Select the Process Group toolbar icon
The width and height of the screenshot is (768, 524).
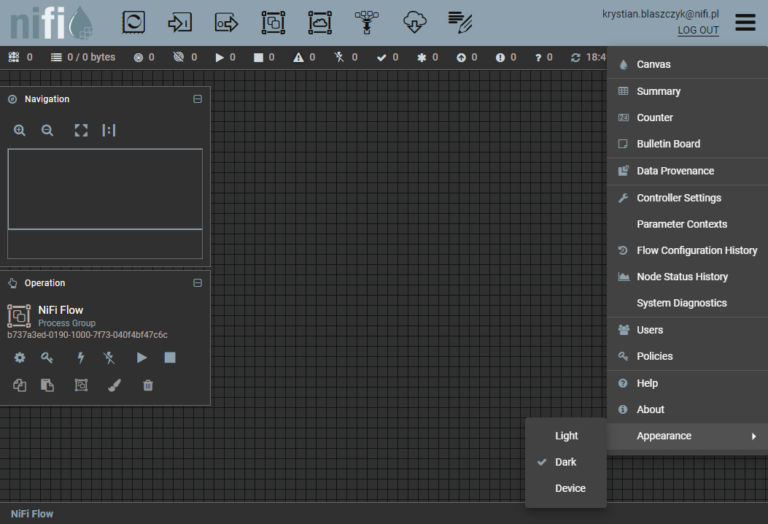tap(273, 23)
